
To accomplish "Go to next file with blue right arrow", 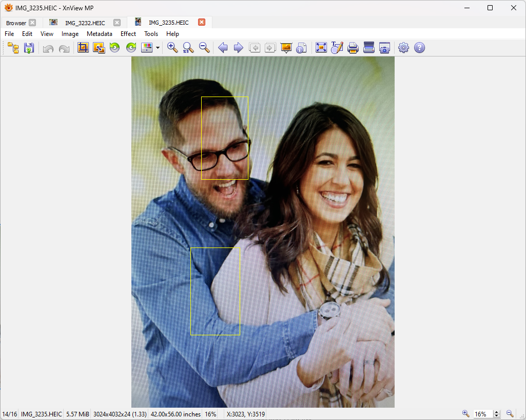I will [x=239, y=48].
